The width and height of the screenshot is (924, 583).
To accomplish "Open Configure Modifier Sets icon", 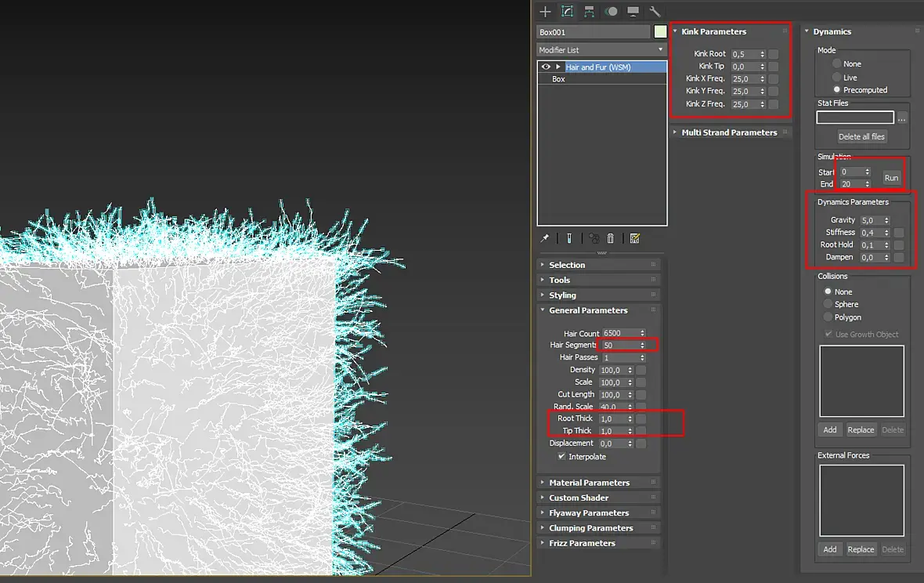I will [635, 238].
